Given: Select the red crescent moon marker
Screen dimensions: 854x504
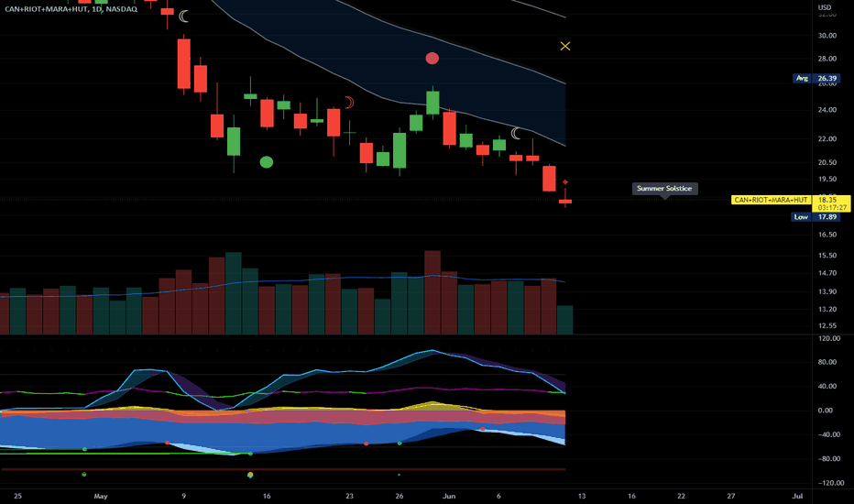Looking at the screenshot, I should click(x=349, y=102).
